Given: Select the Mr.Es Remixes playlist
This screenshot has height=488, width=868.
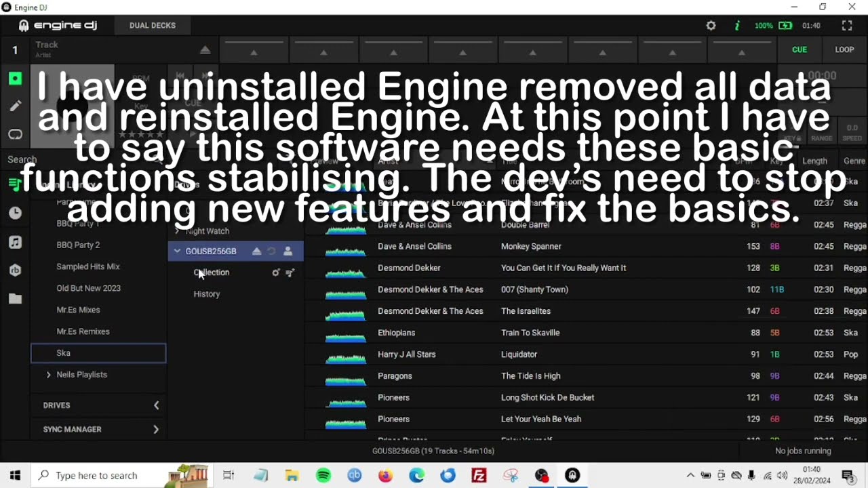Looking at the screenshot, I should (x=83, y=332).
